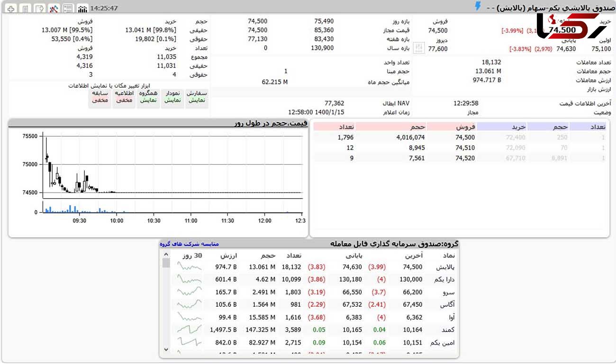Screen dimensions: 616x364
Task: Click کمند trade value 1,497.5 B
Action: tap(223, 330)
